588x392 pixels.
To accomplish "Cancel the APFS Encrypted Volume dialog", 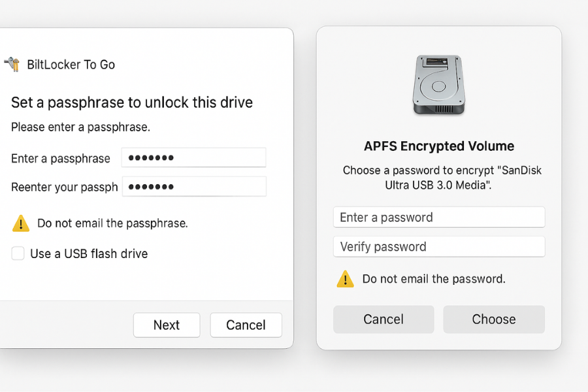I will 384,319.
